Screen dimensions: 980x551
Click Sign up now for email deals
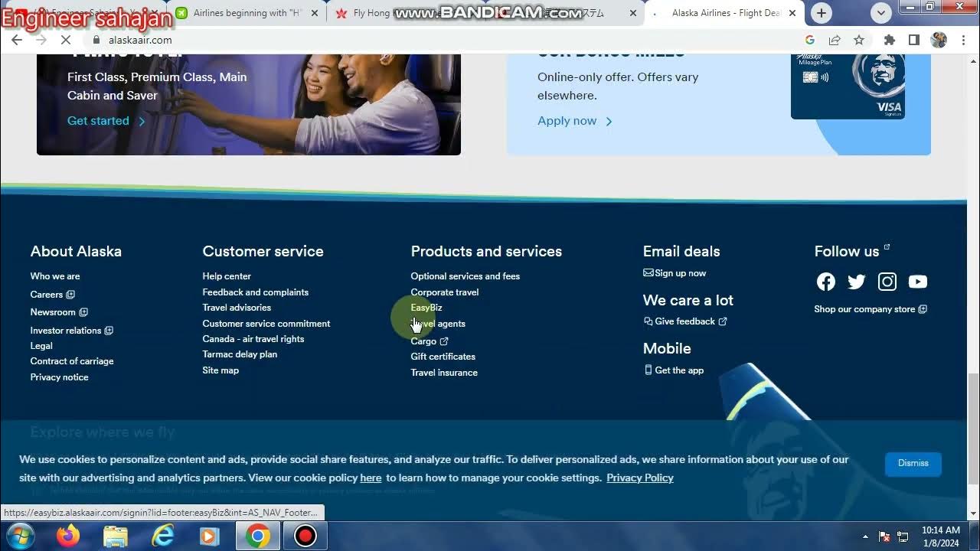675,273
